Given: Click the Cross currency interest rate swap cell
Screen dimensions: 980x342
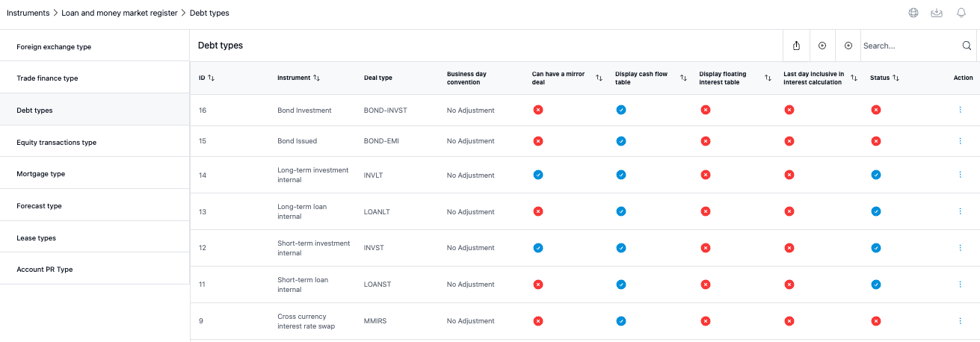Looking at the screenshot, I should pos(306,321).
